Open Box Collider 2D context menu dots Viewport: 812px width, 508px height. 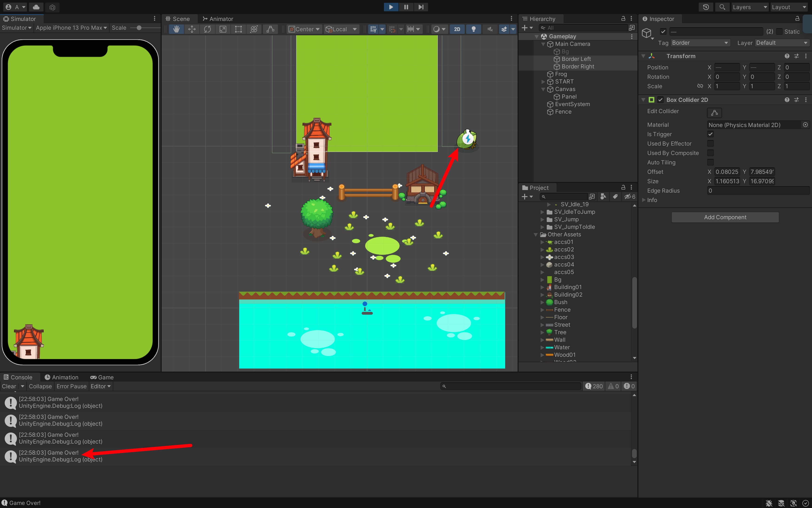(x=806, y=100)
